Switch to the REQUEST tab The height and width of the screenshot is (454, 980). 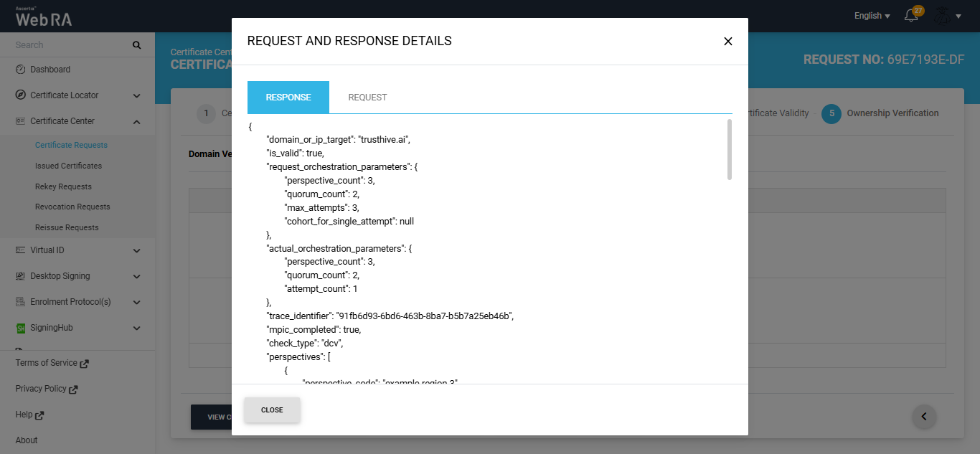367,98
